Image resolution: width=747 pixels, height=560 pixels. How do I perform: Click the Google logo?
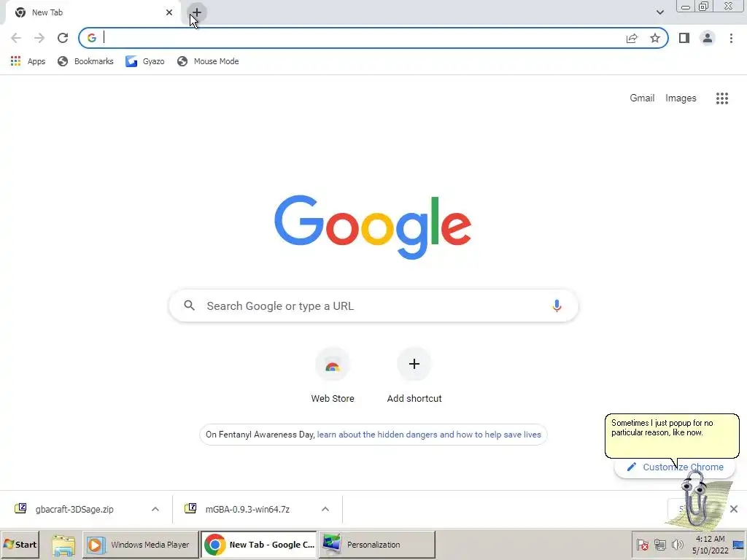(373, 227)
